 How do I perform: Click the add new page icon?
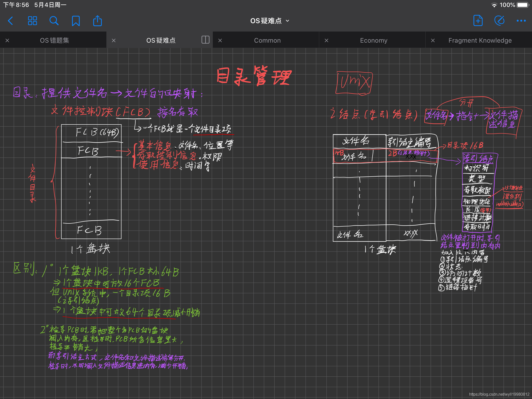coord(478,20)
